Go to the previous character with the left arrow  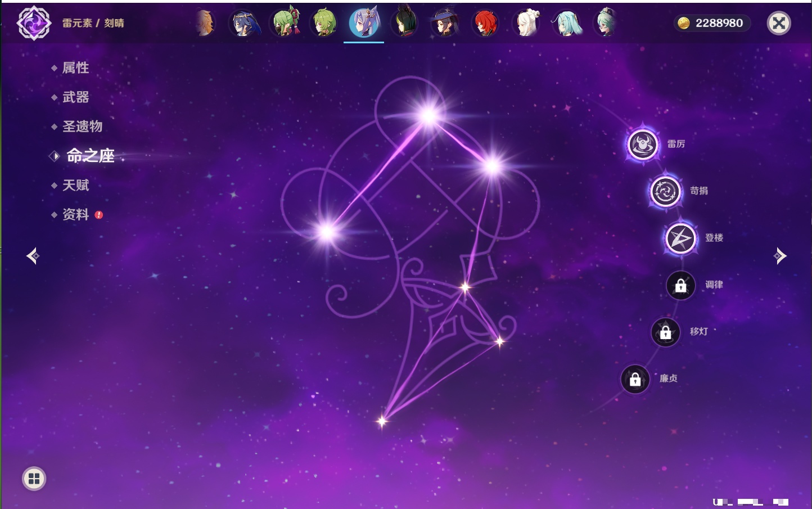[x=33, y=256]
